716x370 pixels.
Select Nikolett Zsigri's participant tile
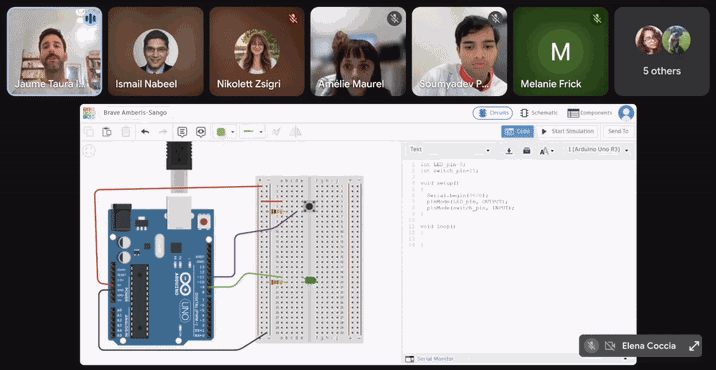point(257,51)
